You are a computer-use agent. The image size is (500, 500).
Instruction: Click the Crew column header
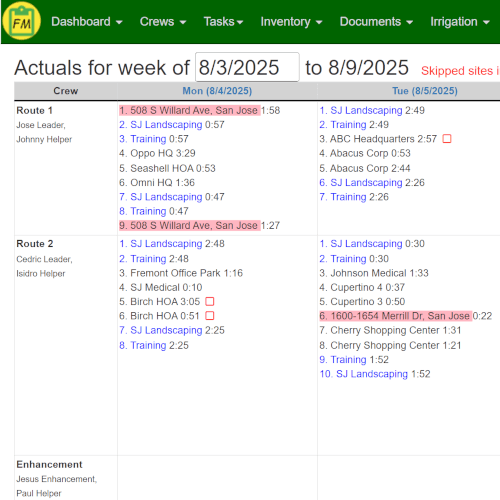coord(66,91)
